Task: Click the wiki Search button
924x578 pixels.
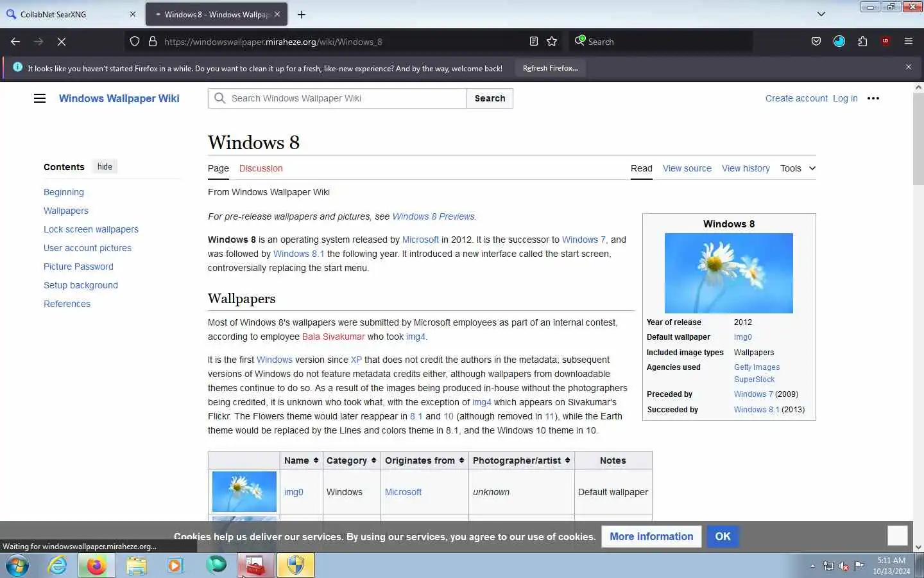Action: 490,98
